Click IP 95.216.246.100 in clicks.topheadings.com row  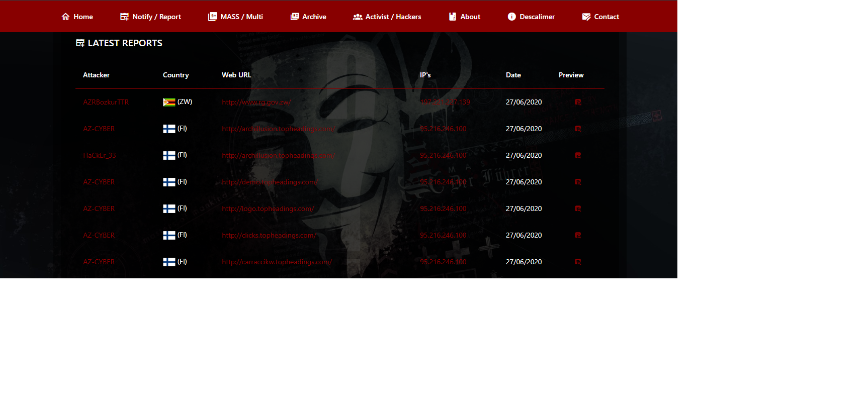[x=444, y=235]
